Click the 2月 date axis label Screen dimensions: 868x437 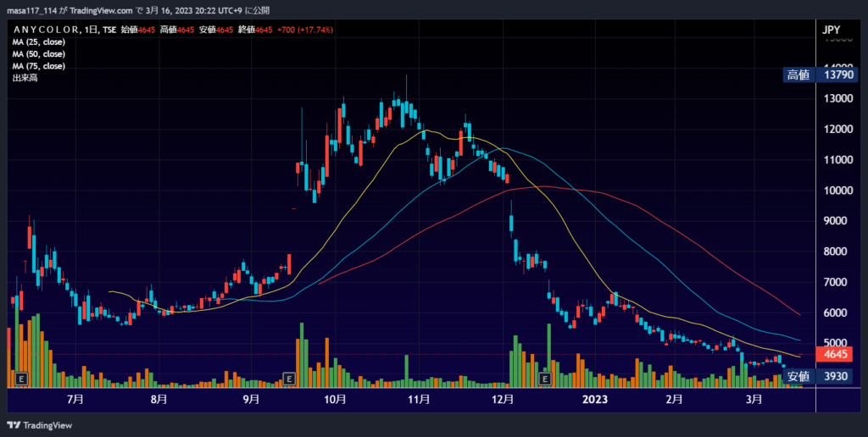674,400
